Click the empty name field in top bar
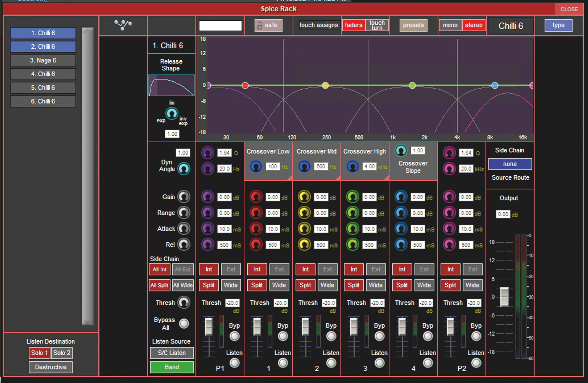Viewport: 588px width, 383px height. pyautogui.click(x=220, y=26)
